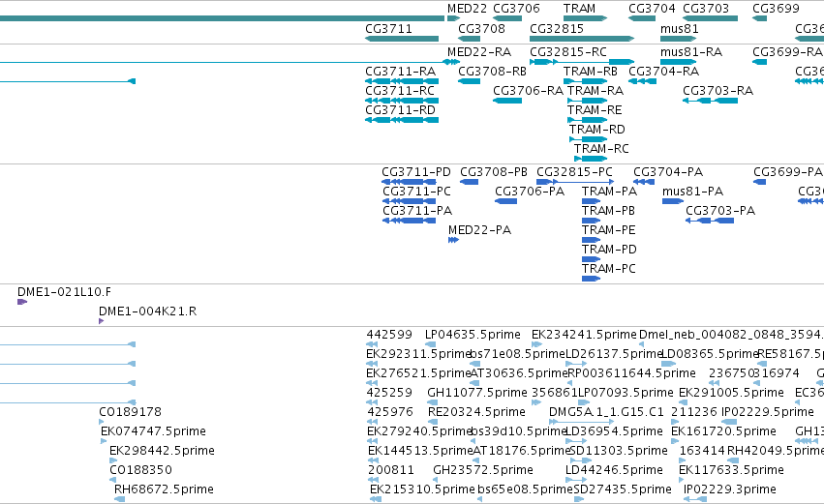824x504 pixels.
Task: Open protein MED22-PA
Action: [479, 230]
